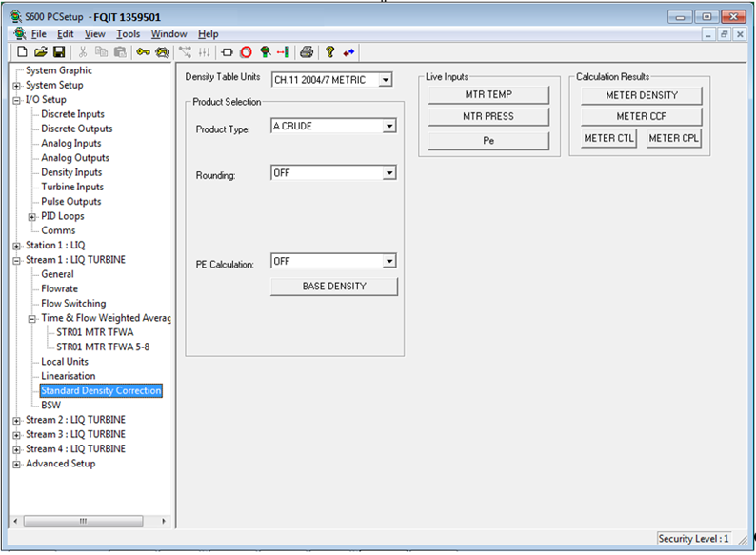Collapse Time & Flow Weighted Average node
Screen dimensions: 756x555
point(31,319)
